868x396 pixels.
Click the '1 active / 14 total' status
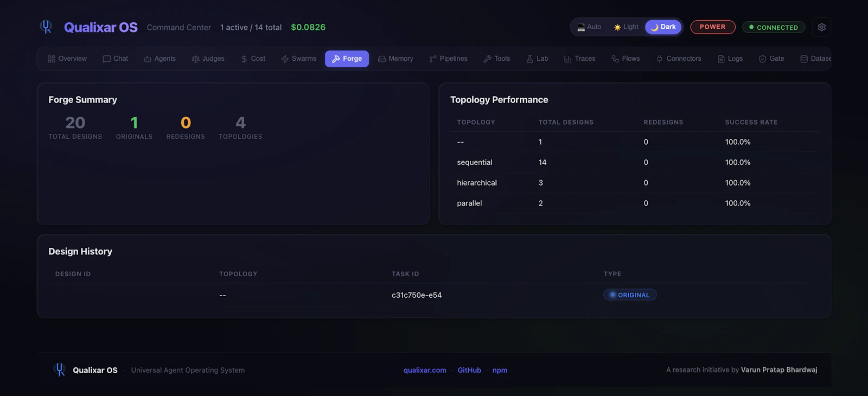(251, 27)
